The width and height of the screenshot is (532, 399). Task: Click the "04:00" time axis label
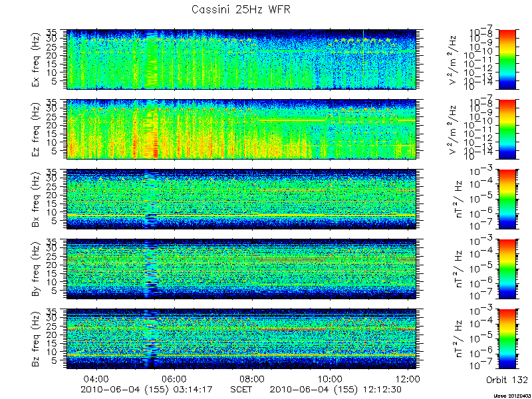tap(96, 378)
